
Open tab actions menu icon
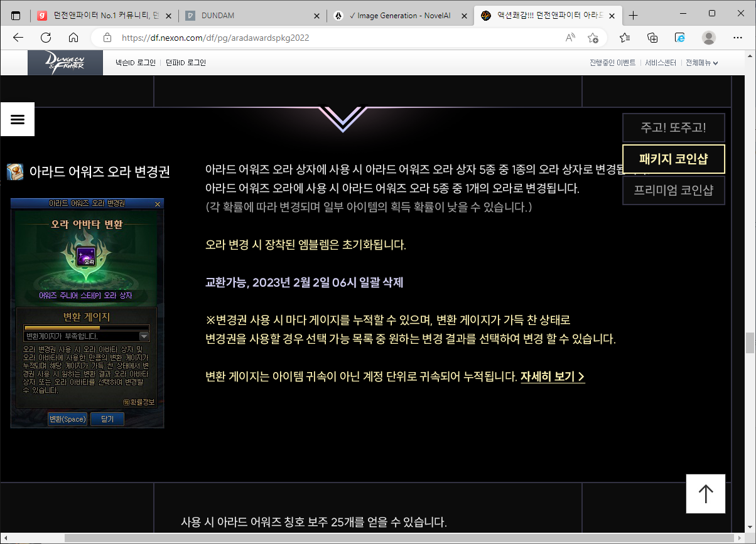16,16
